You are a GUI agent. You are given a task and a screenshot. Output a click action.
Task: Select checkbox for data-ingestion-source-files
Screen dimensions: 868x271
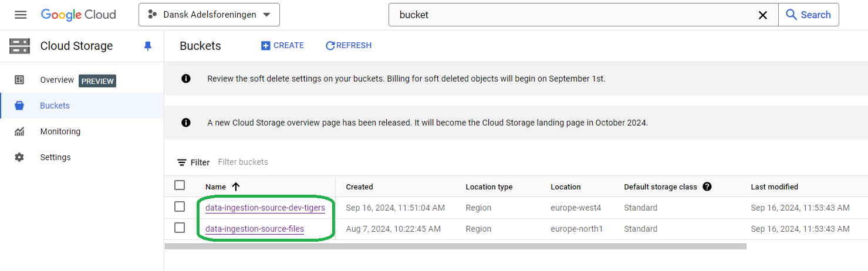[x=180, y=228]
